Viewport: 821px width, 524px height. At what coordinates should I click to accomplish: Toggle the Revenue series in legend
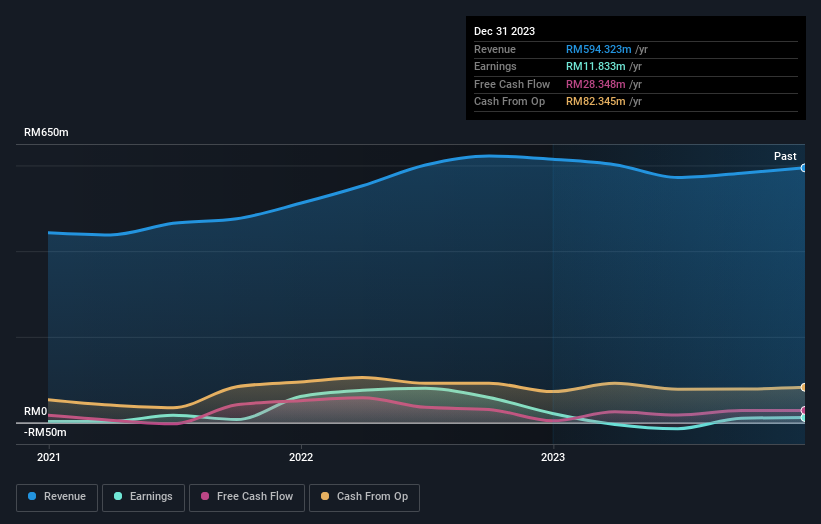(x=57, y=497)
